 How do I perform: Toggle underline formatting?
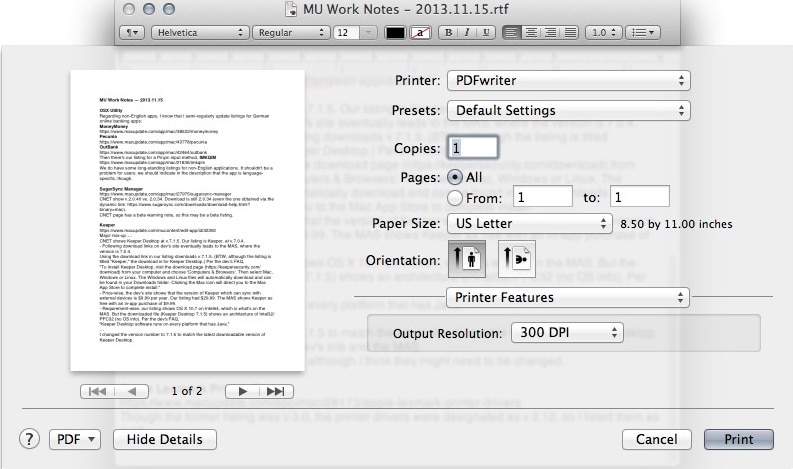[x=486, y=32]
